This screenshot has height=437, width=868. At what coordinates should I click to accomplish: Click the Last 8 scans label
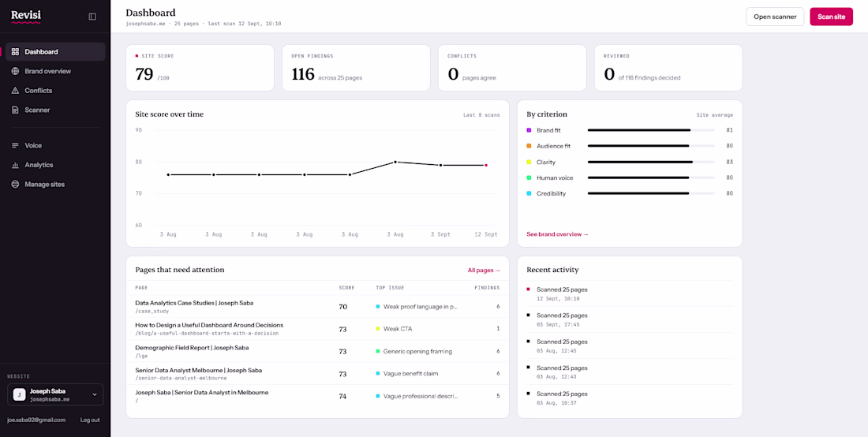point(481,115)
